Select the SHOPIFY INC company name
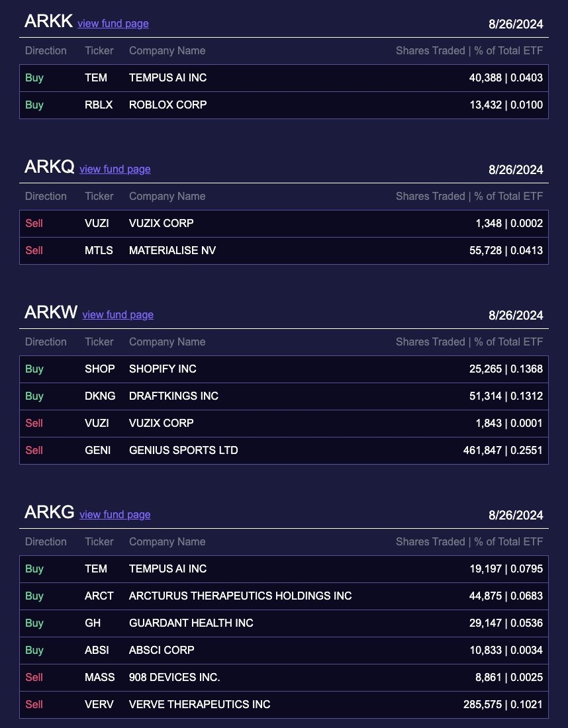The height and width of the screenshot is (728, 568). (x=163, y=369)
